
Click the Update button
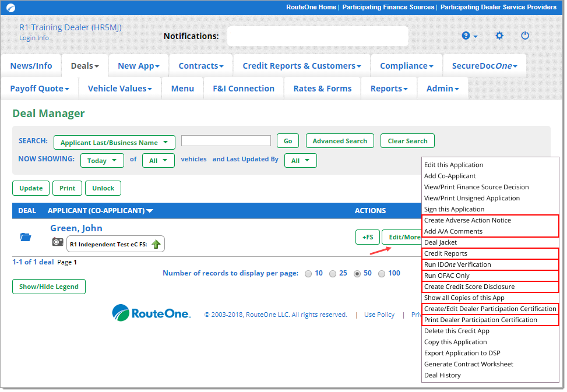coord(31,188)
